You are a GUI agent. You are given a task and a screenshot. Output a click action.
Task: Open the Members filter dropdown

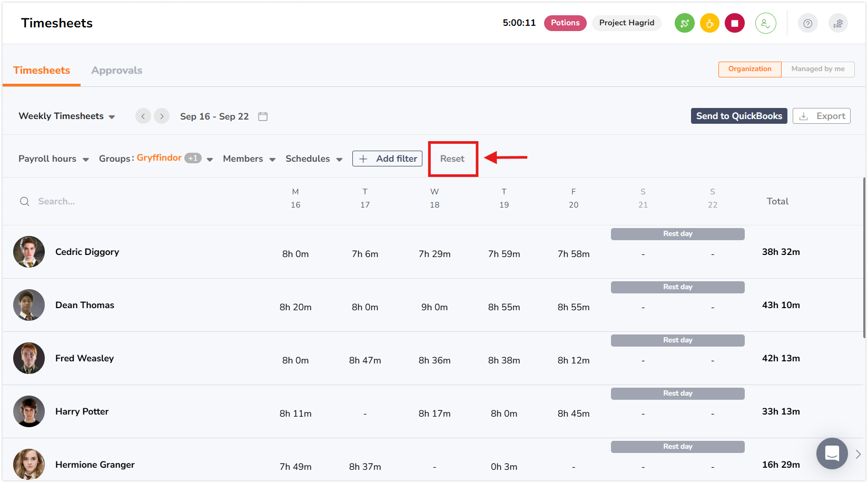pyautogui.click(x=249, y=159)
